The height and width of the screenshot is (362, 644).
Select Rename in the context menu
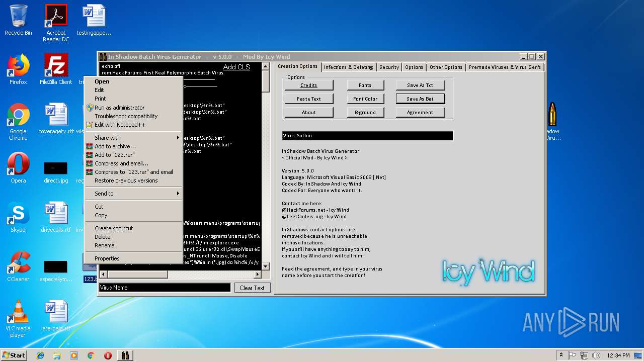[133, 245]
